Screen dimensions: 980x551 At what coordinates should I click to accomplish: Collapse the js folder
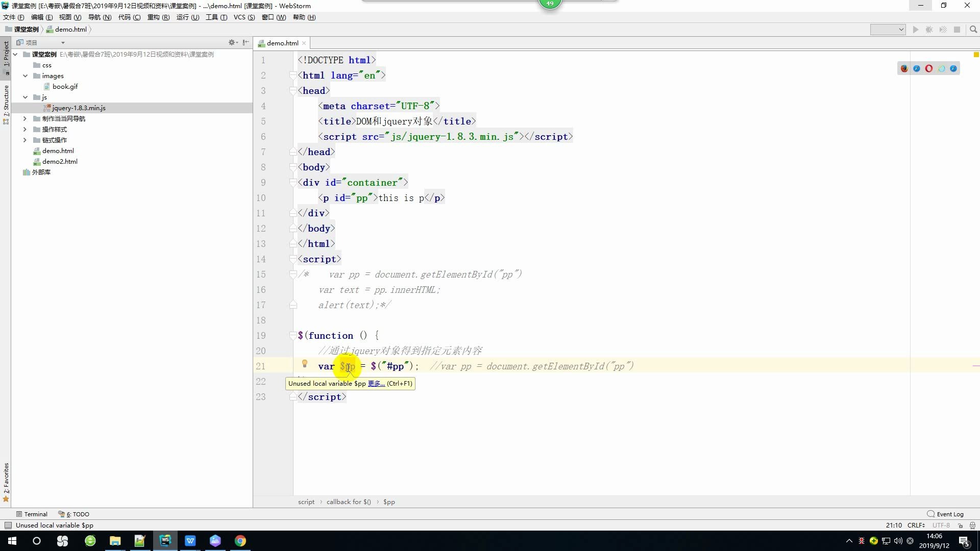pyautogui.click(x=25, y=97)
